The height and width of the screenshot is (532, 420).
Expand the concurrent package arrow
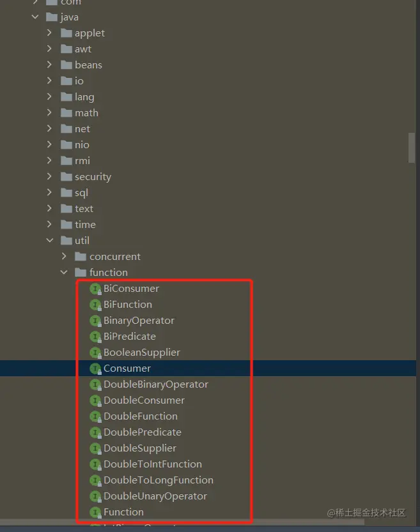(x=64, y=256)
